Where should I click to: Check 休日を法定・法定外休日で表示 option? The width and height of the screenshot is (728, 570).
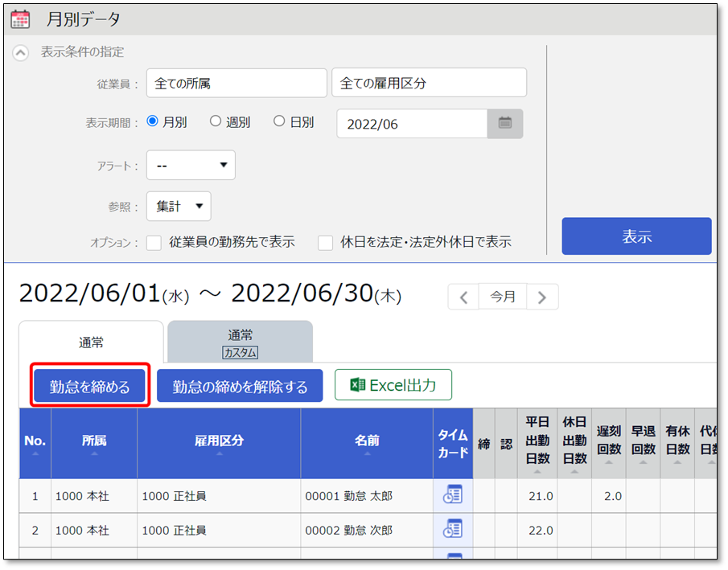(x=326, y=242)
